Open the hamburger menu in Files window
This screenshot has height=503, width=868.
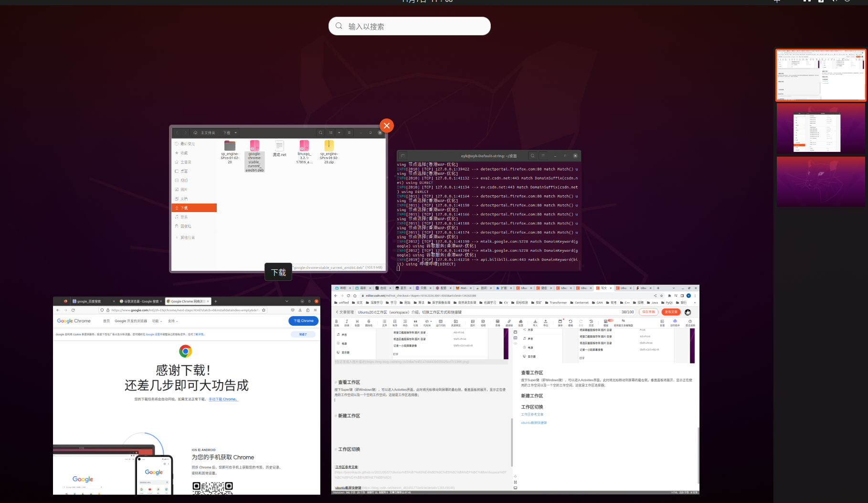(x=349, y=133)
